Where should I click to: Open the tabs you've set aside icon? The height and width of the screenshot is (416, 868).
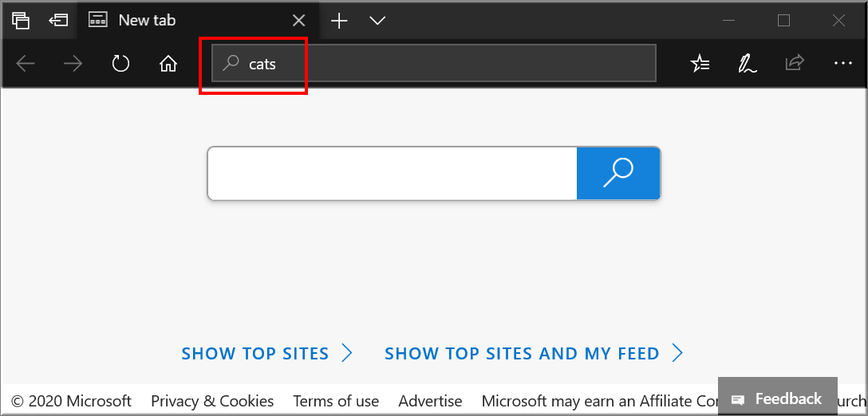tap(21, 21)
